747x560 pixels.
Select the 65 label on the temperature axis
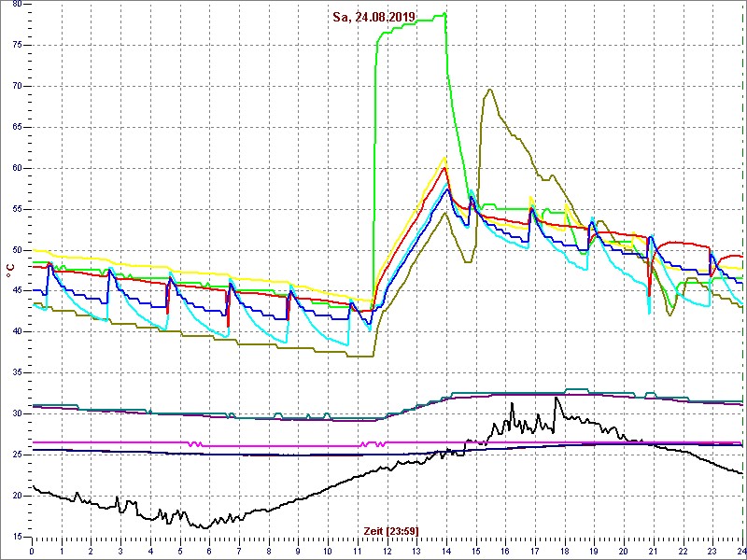coord(16,127)
